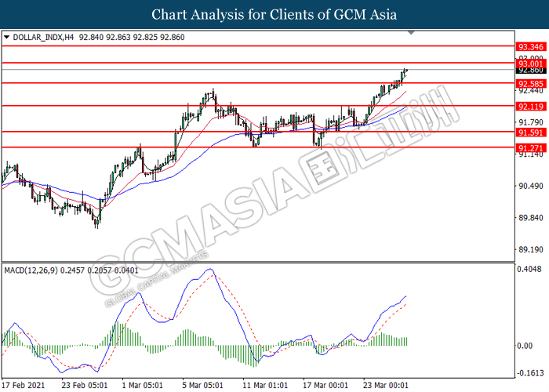Image resolution: width=549 pixels, height=392 pixels.
Task: Click the 91.790 price axis label
Action: tap(530, 122)
